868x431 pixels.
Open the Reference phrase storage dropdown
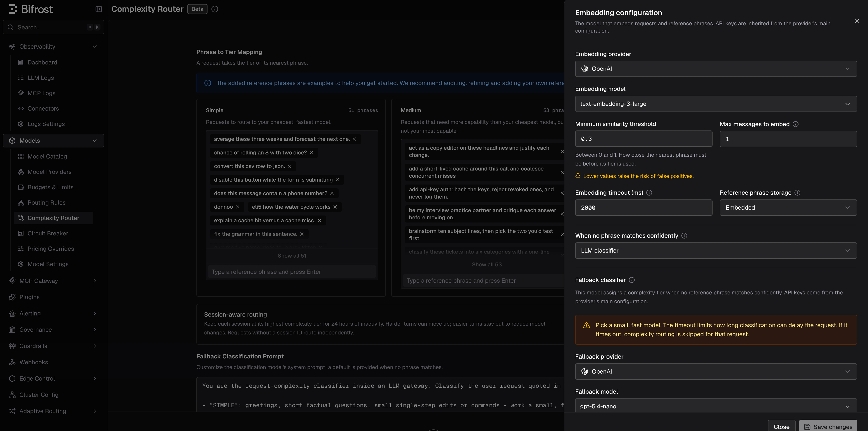[x=788, y=208]
